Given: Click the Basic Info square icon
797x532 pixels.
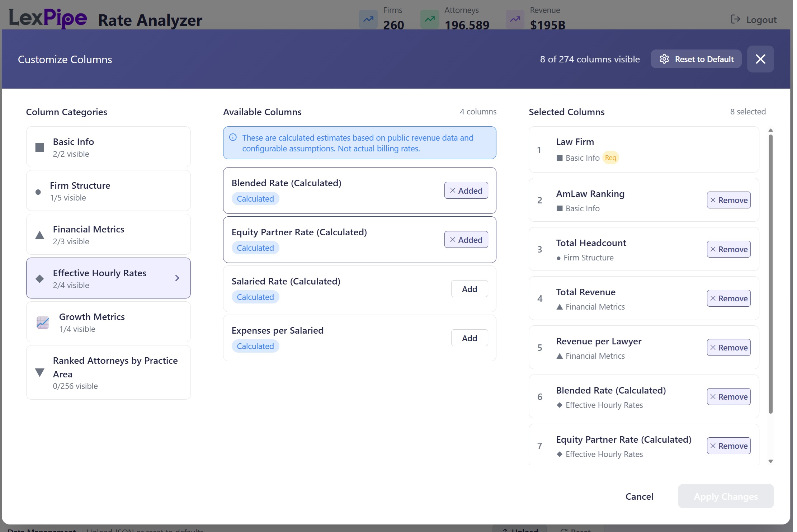Looking at the screenshot, I should [x=40, y=147].
